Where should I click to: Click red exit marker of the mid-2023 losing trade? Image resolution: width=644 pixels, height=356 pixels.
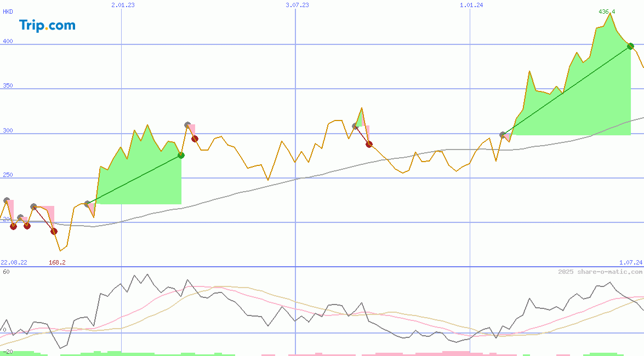point(369,144)
